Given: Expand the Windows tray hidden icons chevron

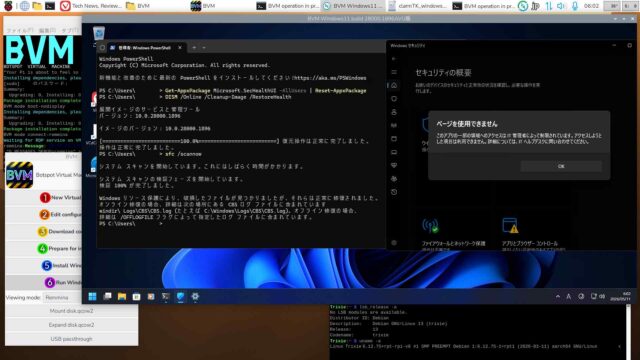Looking at the screenshot, I should click(558, 297).
